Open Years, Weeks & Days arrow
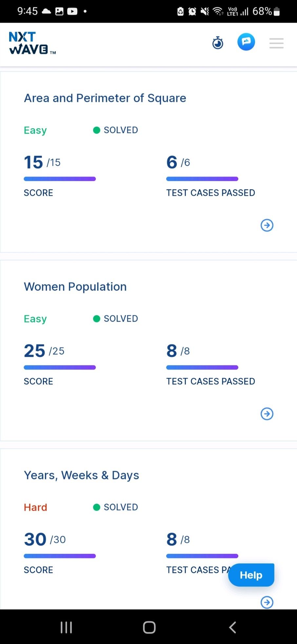 click(x=267, y=602)
